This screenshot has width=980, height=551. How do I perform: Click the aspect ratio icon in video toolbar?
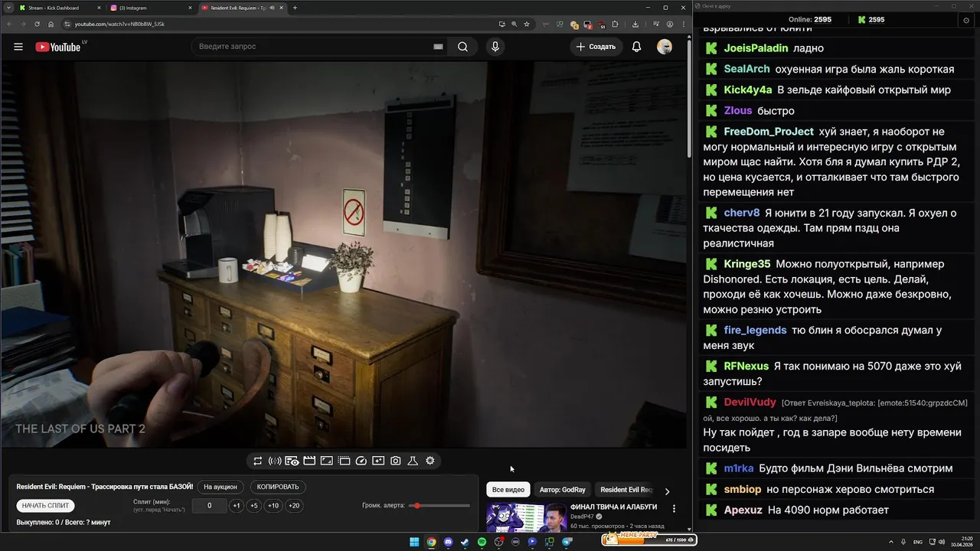click(x=326, y=461)
